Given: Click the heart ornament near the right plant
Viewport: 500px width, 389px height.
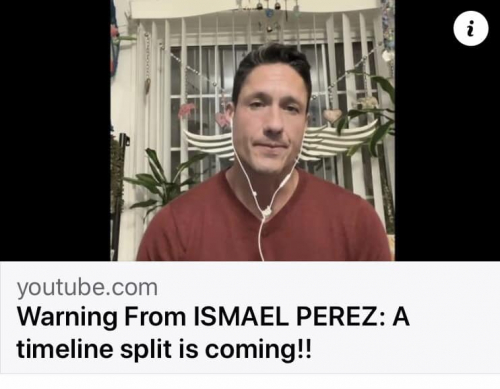Looking at the screenshot, I should (x=331, y=116).
